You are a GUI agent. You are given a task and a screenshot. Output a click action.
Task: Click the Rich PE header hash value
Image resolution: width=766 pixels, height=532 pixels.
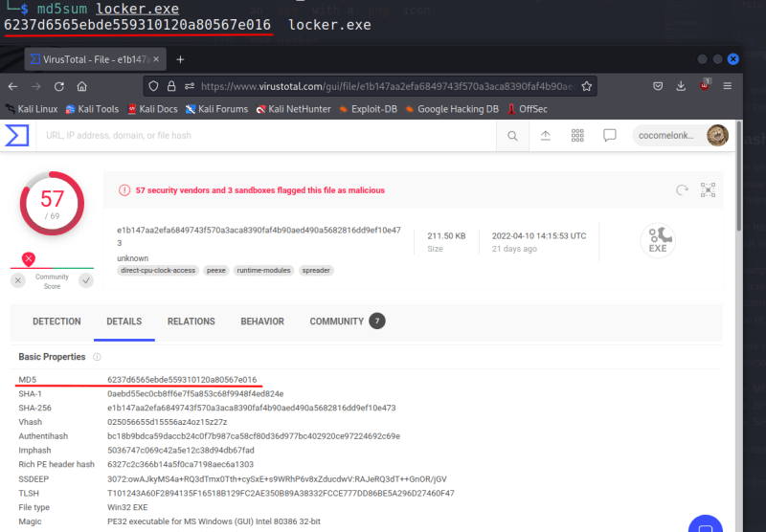pyautogui.click(x=180, y=465)
